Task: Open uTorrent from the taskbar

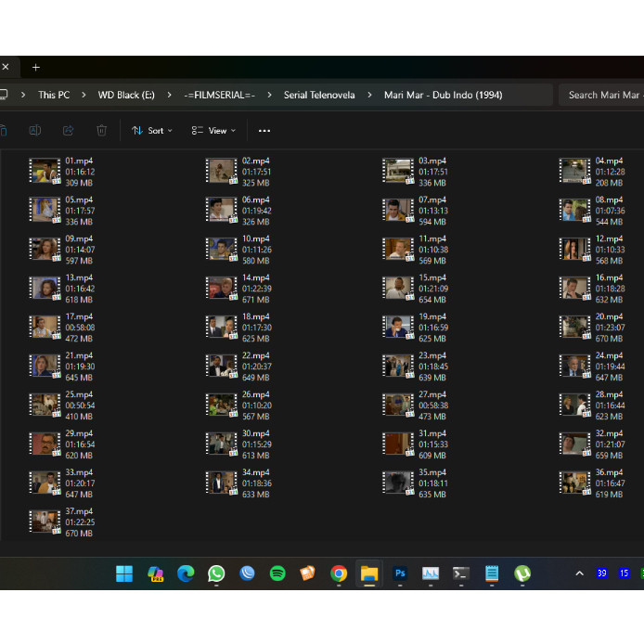Action: click(x=522, y=573)
